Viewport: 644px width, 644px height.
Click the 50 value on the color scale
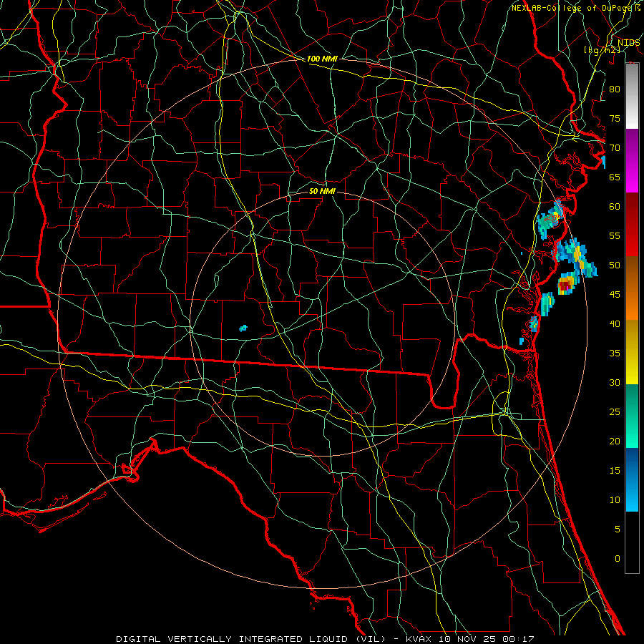point(615,265)
